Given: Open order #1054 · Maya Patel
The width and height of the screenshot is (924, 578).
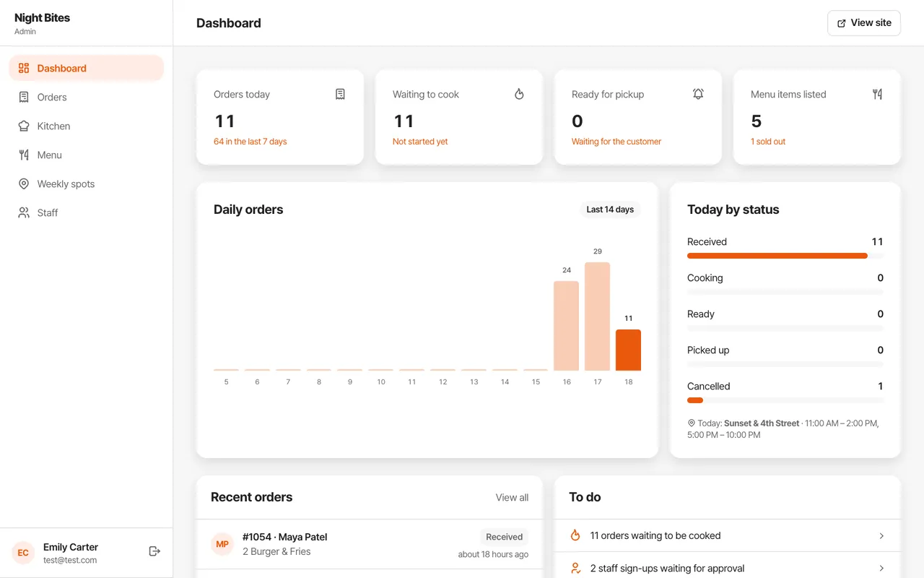Looking at the screenshot, I should [370, 544].
